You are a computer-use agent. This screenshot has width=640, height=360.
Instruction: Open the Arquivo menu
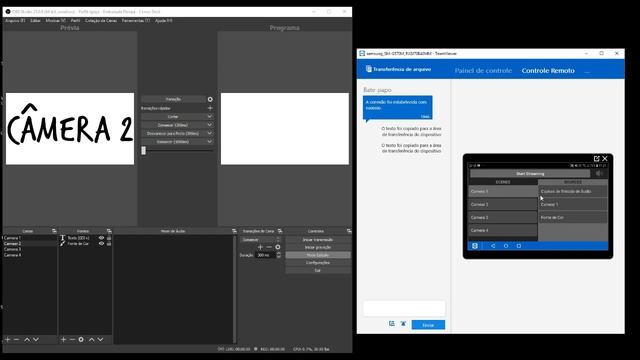(x=15, y=20)
